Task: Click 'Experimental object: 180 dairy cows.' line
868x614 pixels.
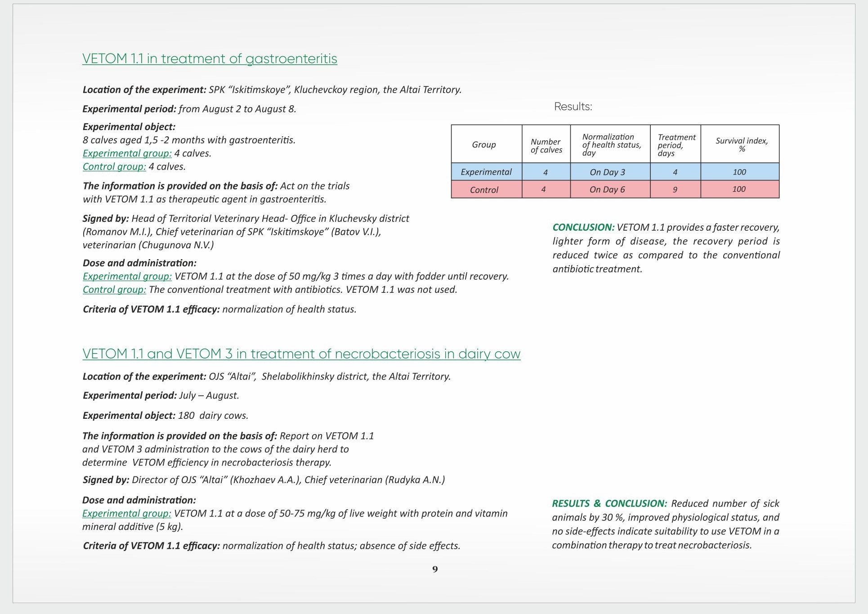Action: 166,416
